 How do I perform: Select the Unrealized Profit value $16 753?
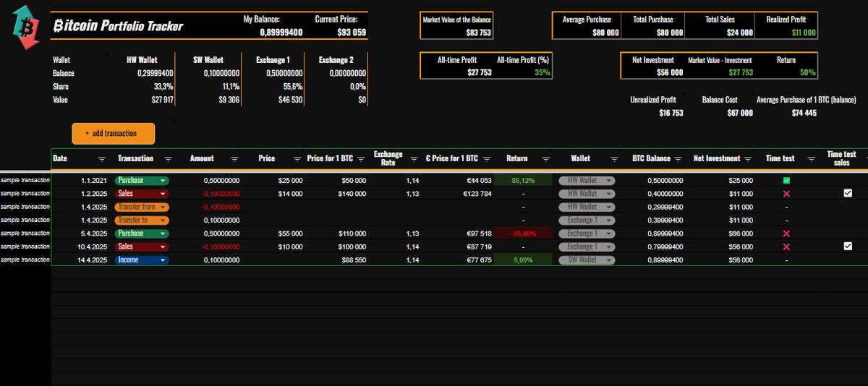click(x=670, y=113)
